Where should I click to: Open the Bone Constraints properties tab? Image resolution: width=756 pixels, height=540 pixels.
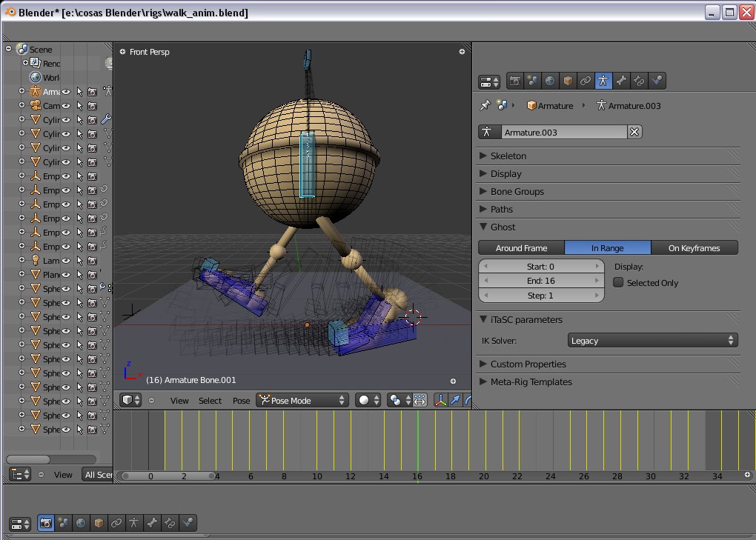tap(639, 81)
